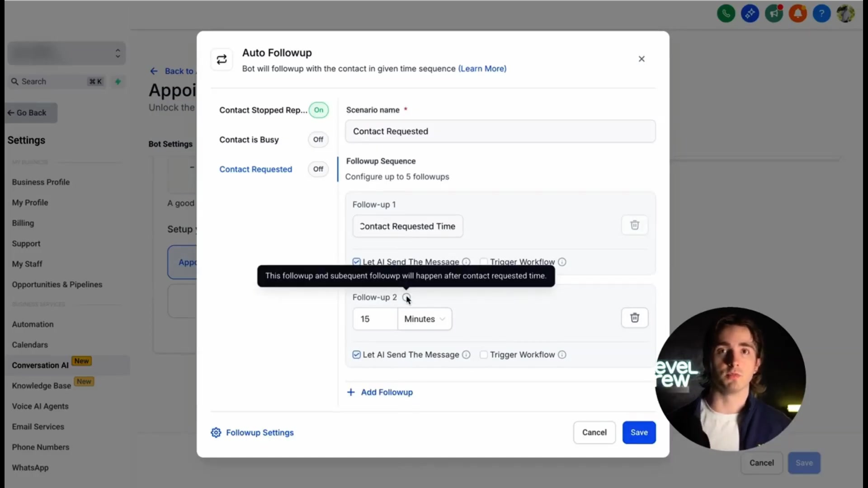Image resolution: width=868 pixels, height=488 pixels.
Task: Close the Auto Followup dialog
Action: 642,59
